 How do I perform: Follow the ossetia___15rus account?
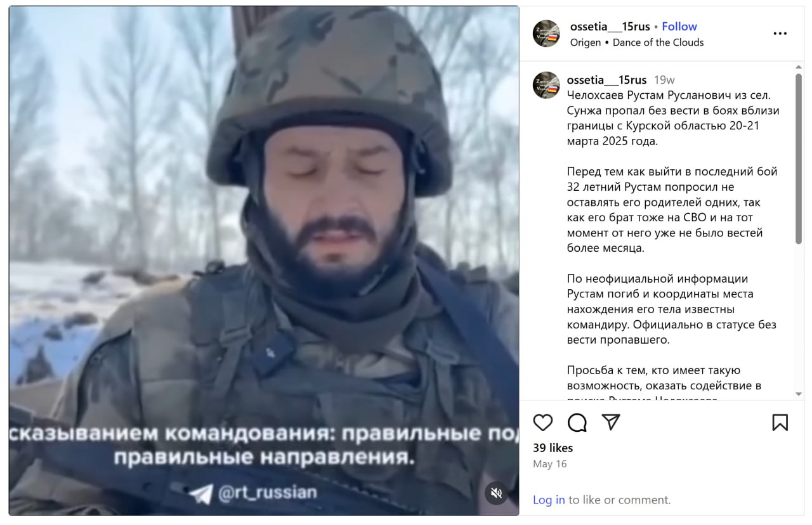point(679,27)
